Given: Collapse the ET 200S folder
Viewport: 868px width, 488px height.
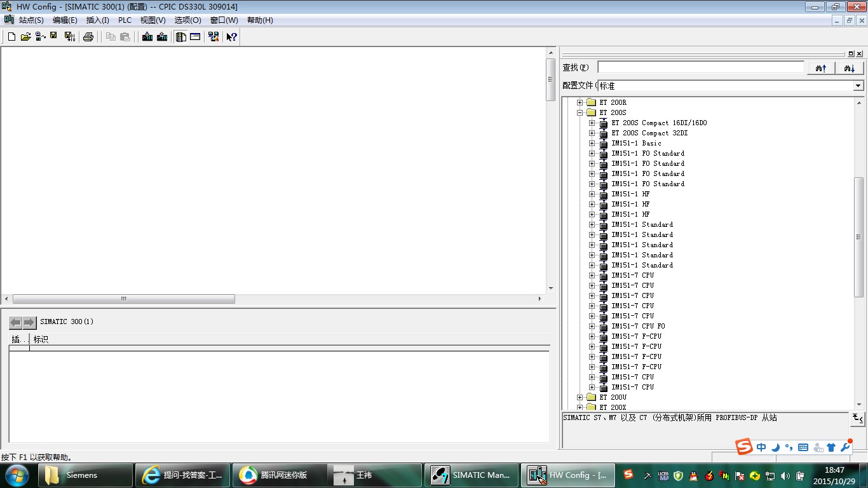Looking at the screenshot, I should [x=580, y=112].
